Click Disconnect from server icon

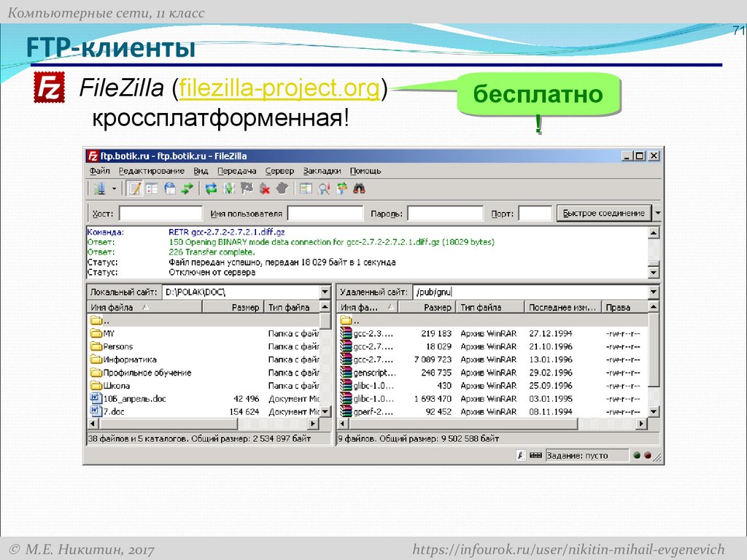tap(264, 189)
